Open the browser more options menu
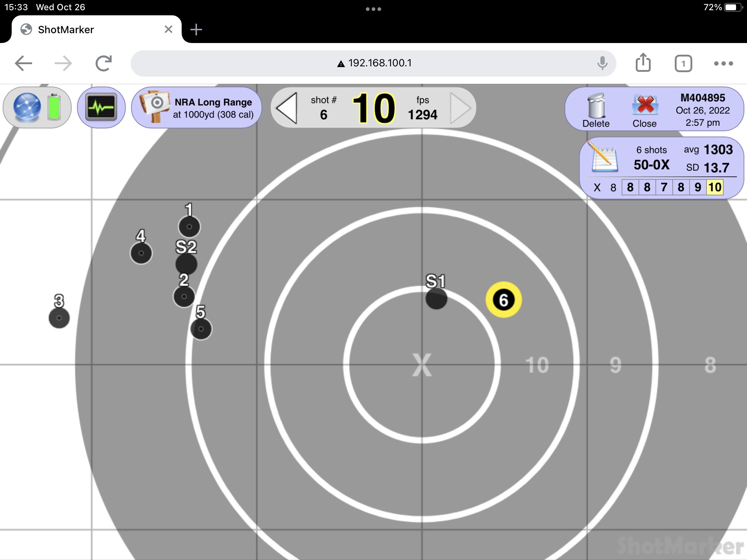The height and width of the screenshot is (560, 747). click(x=724, y=63)
